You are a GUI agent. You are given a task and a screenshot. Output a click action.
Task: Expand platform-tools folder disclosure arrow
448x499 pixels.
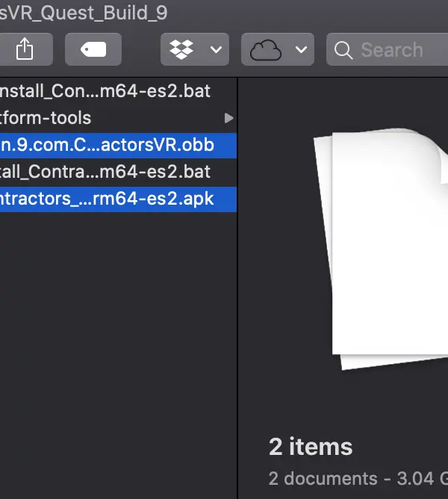coord(228,118)
